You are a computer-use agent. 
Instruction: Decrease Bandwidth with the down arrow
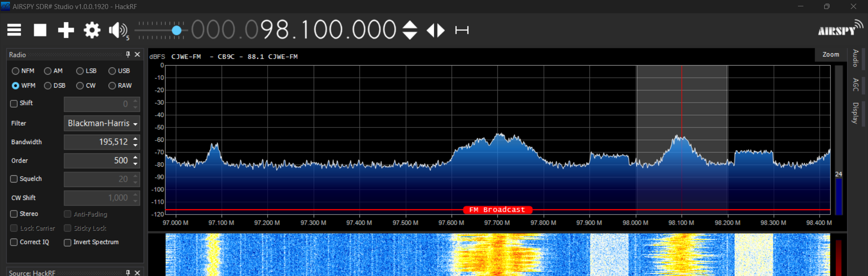(x=135, y=145)
